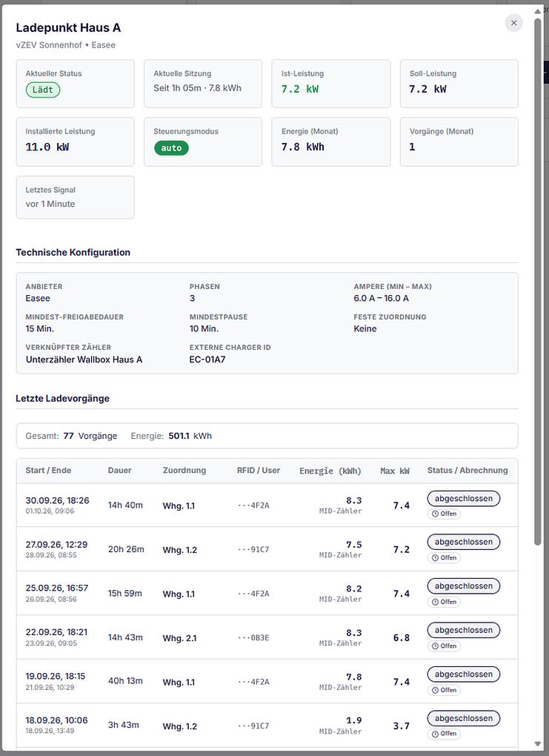
Task: Click the Anbieter value 'Easee'
Action: [x=38, y=299]
